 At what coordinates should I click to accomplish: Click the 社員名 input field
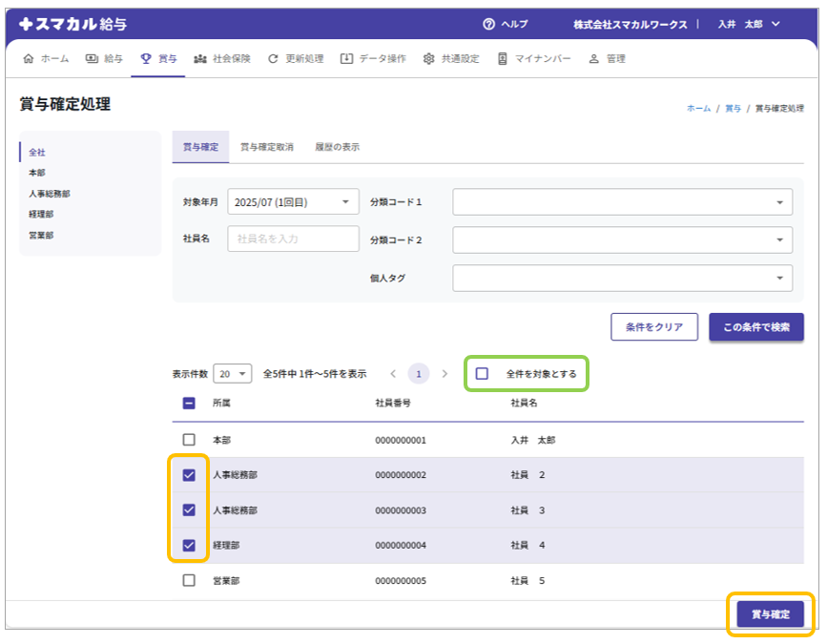tap(293, 239)
